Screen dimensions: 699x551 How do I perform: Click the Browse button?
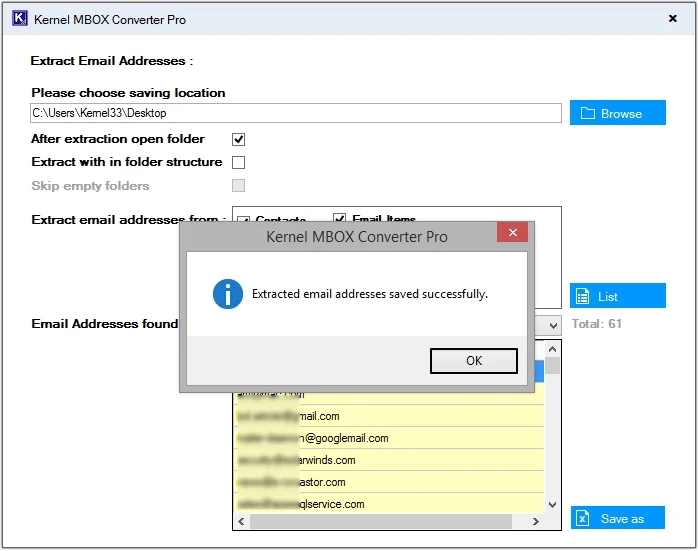tap(617, 113)
